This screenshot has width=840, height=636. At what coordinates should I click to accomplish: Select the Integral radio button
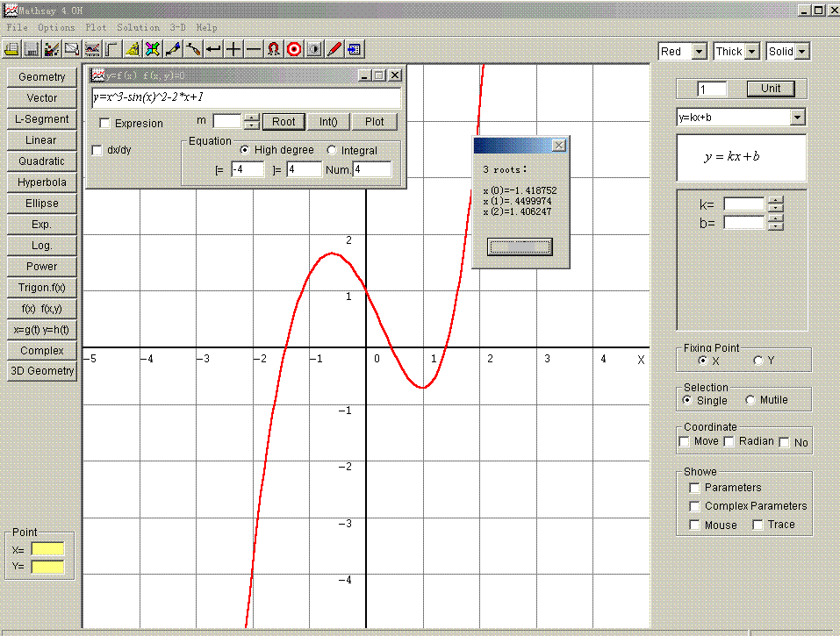332,150
